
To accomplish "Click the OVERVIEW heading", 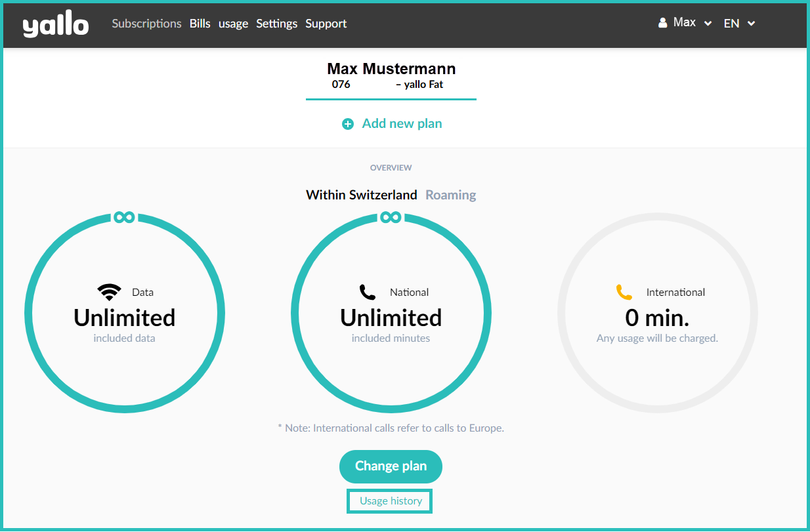I will (391, 168).
